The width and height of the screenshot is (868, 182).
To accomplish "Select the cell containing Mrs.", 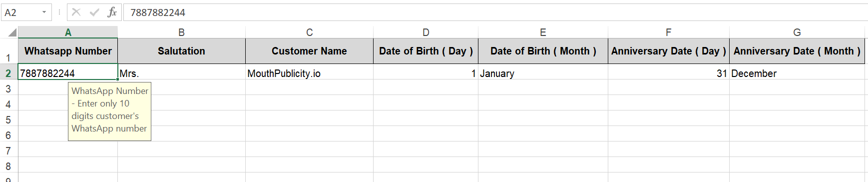I will tap(181, 73).
